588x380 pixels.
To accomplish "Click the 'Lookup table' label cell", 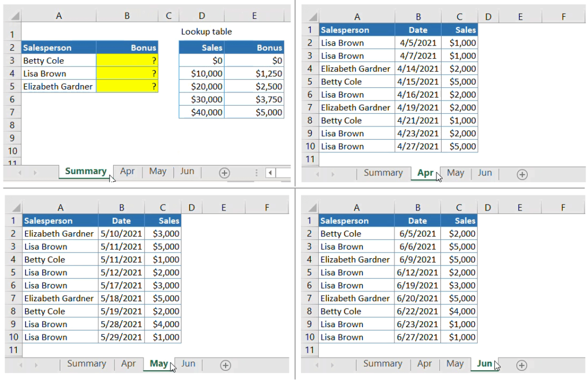I will pos(206,32).
